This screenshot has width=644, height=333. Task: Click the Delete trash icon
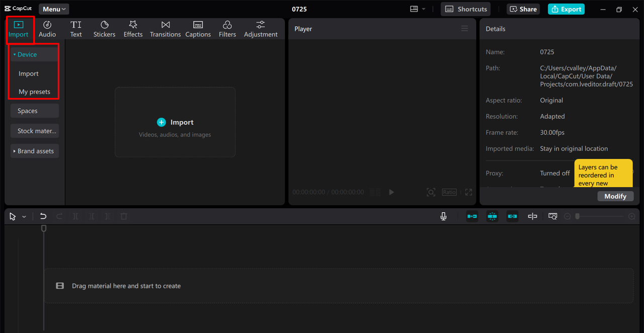(124, 216)
